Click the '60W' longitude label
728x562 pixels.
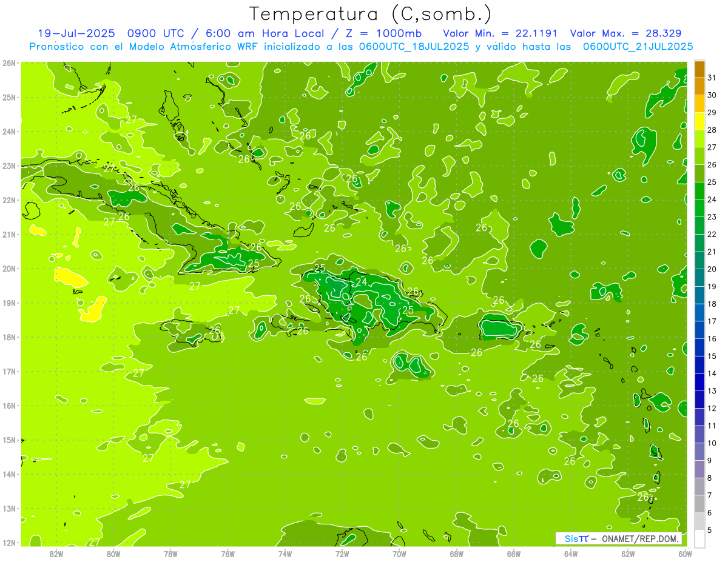tap(685, 554)
